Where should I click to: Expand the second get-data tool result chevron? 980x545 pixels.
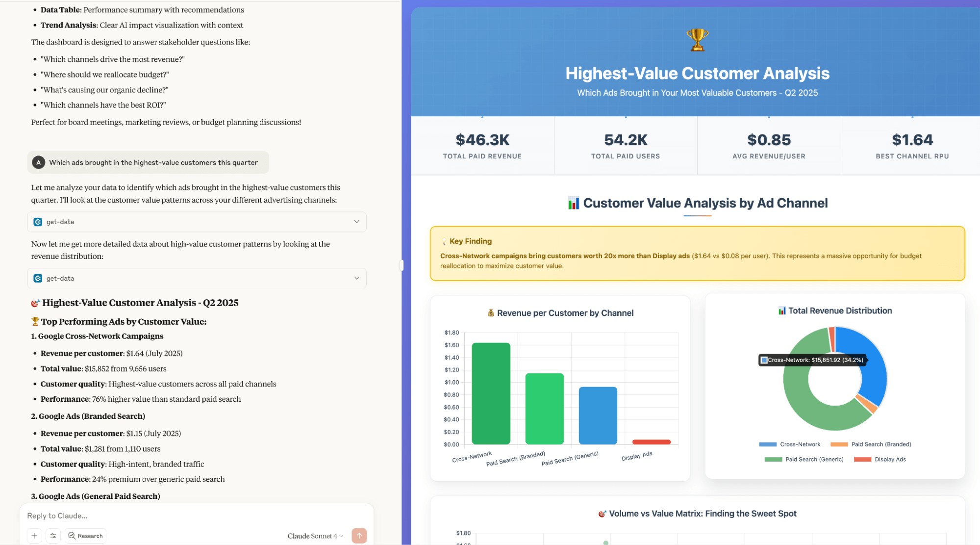click(x=356, y=278)
